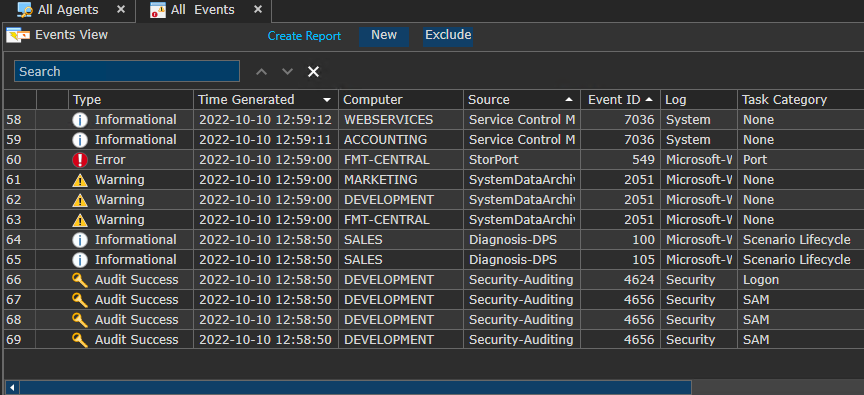864x395 pixels.
Task: Click the Informational icon in row 58
Action: point(80,120)
